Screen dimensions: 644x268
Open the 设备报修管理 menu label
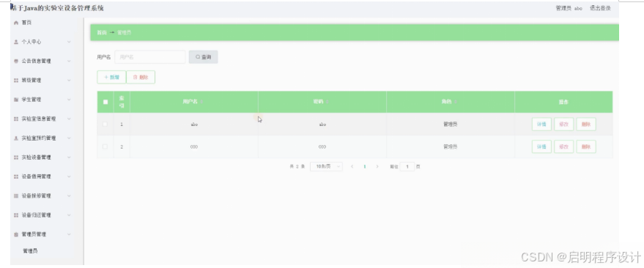[x=36, y=196]
